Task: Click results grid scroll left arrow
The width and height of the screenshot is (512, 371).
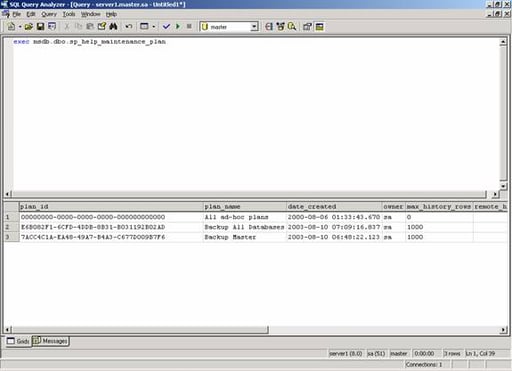Action: point(8,330)
